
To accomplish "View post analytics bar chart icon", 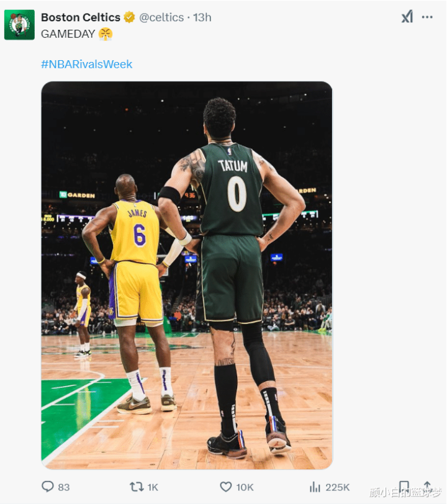I will [315, 487].
